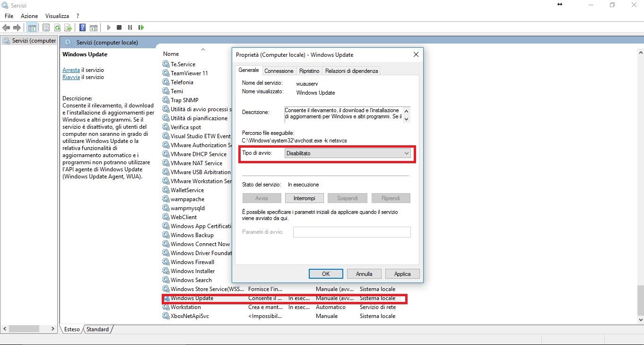Screen dimensions: 644x345
Task: Confirm with the OK button
Action: pos(326,274)
